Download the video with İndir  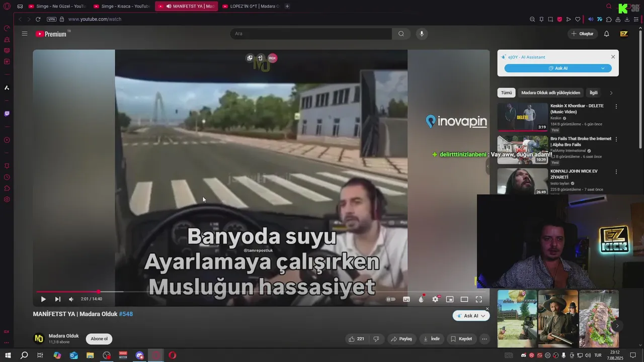(431, 339)
